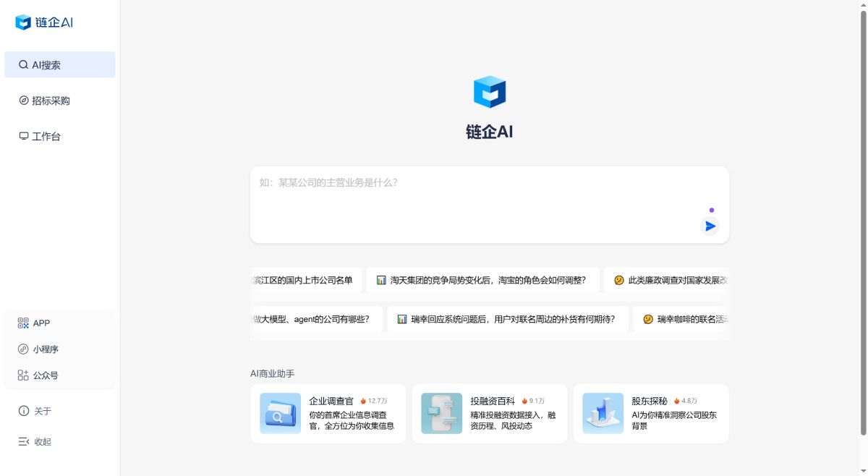This screenshot has width=868, height=476.
Task: Click the 股东探秘 chart icon
Action: [603, 413]
